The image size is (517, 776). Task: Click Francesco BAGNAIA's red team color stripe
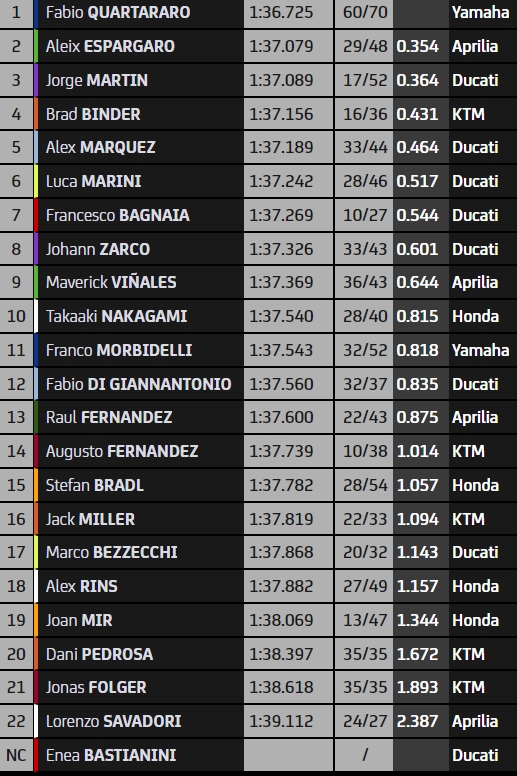(x=36, y=215)
